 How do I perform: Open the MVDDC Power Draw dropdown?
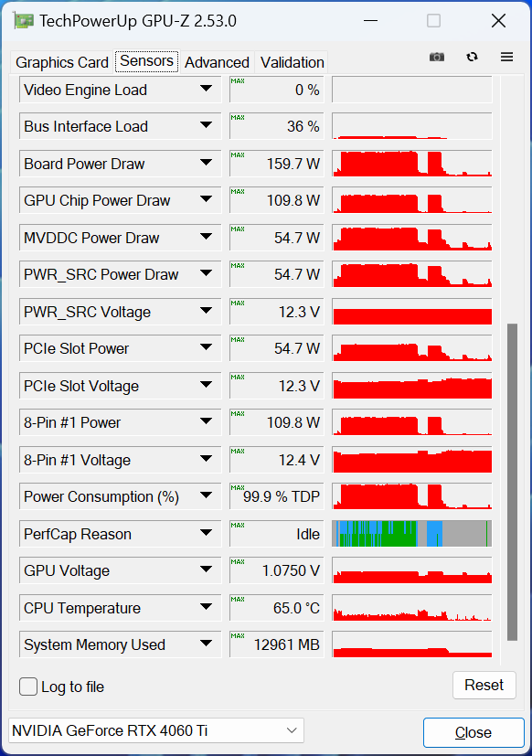tap(206, 237)
